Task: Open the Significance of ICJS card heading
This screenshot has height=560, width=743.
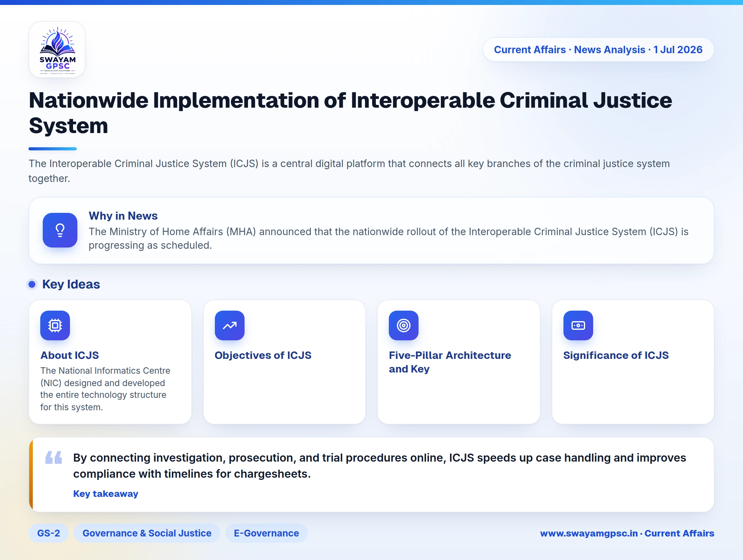Action: pyautogui.click(x=616, y=355)
